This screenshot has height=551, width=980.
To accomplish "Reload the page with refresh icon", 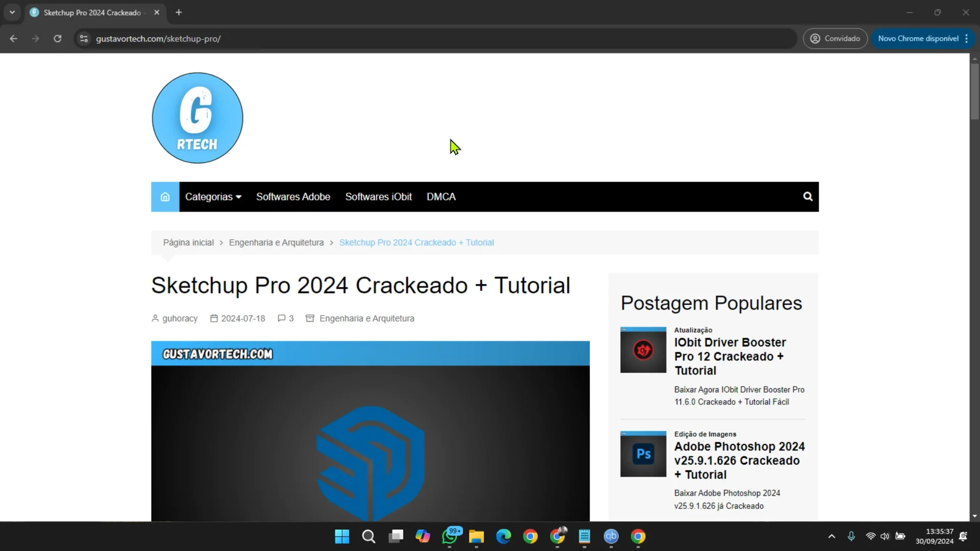I will 58,39.
